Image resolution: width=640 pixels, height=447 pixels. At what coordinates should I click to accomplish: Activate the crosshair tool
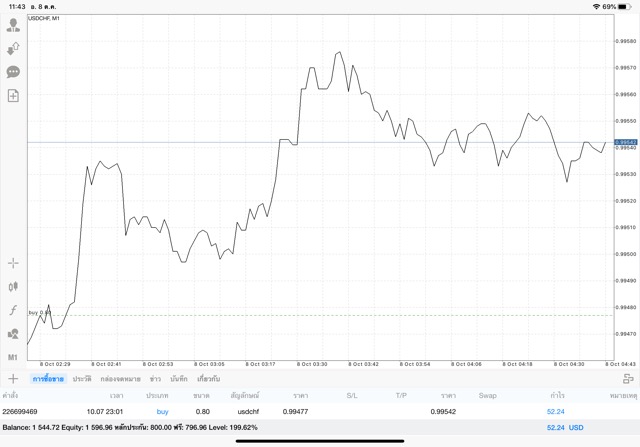point(13,263)
